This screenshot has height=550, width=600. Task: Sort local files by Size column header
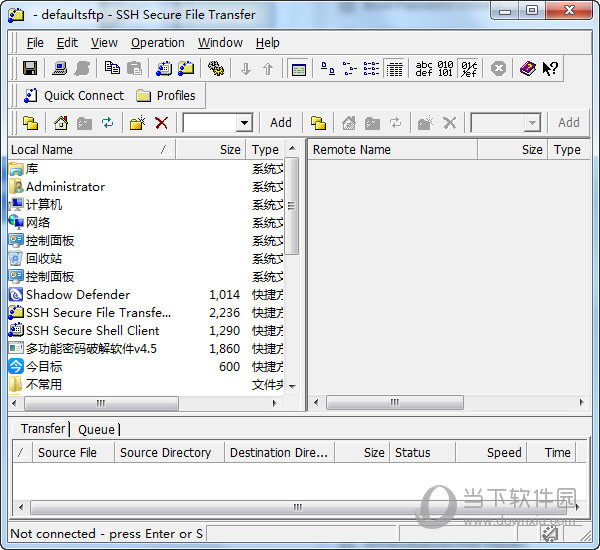(x=230, y=150)
